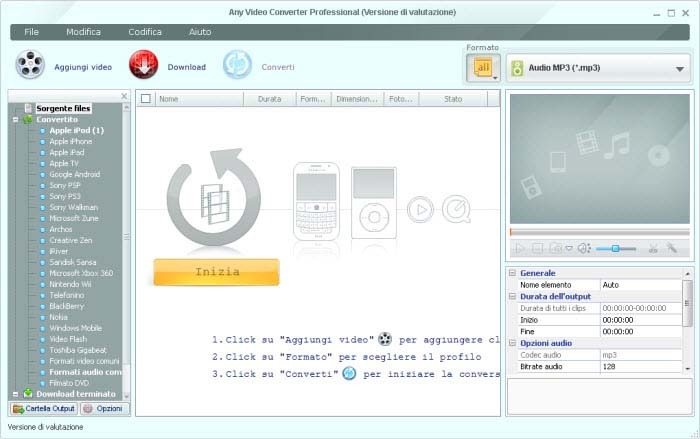Viewport: 700px width, 439px height.
Task: Click the blue Converti icon
Action: tap(237, 65)
